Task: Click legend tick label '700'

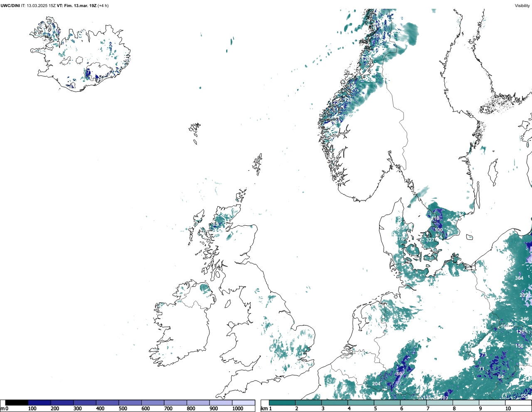Action: [x=168, y=409]
